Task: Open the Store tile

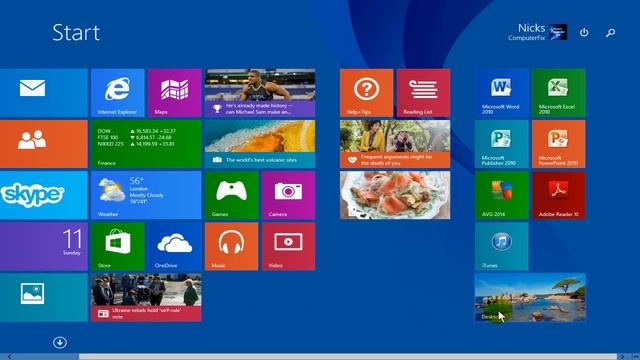Action: [118, 247]
